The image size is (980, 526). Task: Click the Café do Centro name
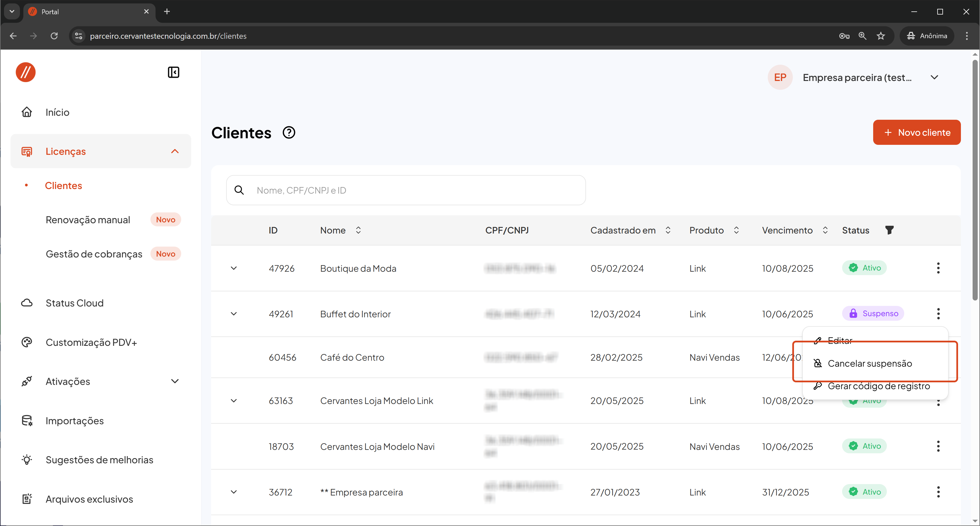point(352,358)
